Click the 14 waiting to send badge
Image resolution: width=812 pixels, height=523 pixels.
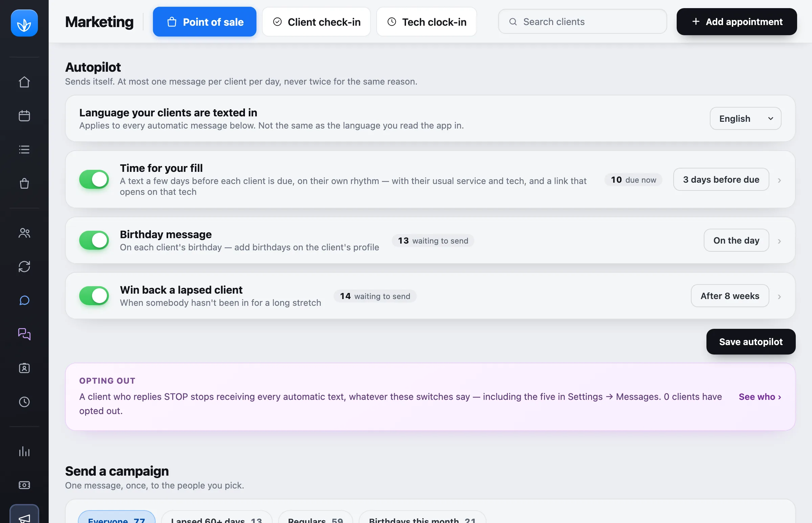pos(375,296)
